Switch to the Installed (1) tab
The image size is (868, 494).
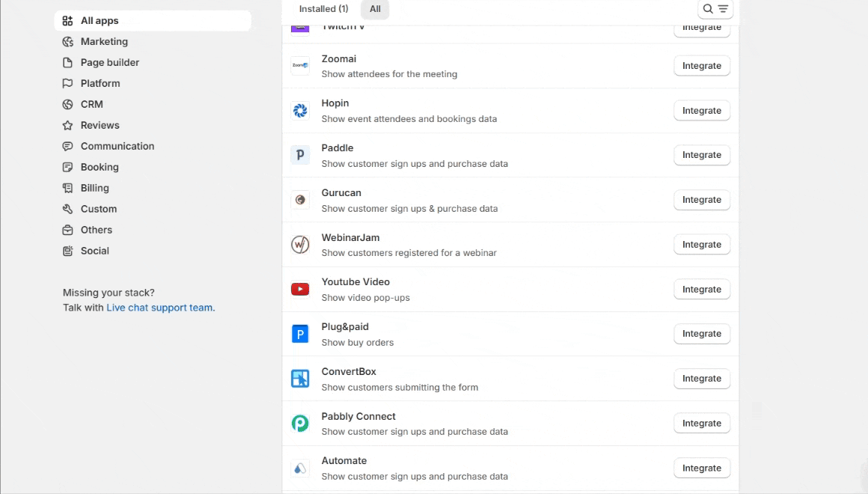323,9
